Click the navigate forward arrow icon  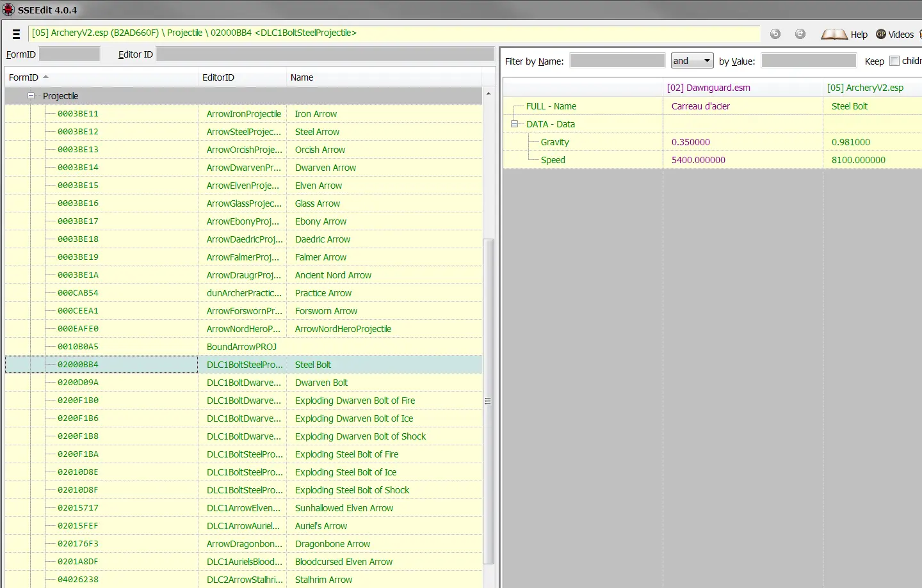point(800,34)
